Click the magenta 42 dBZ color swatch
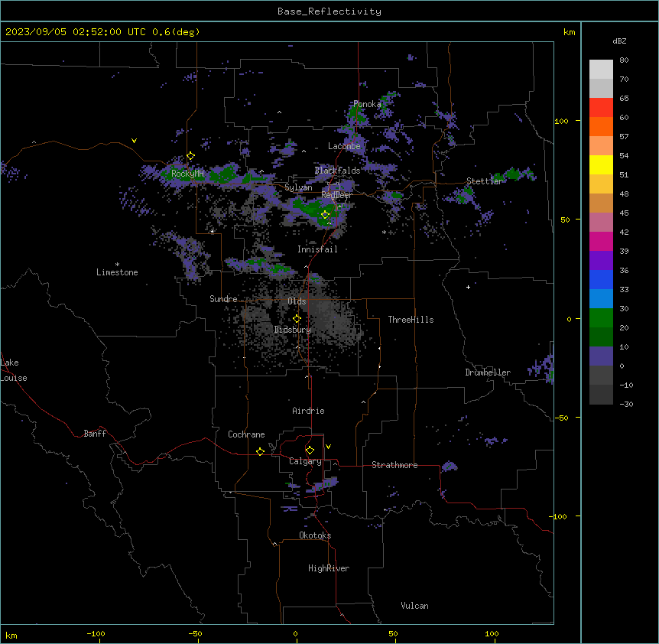The width and height of the screenshot is (659, 644). click(x=601, y=241)
